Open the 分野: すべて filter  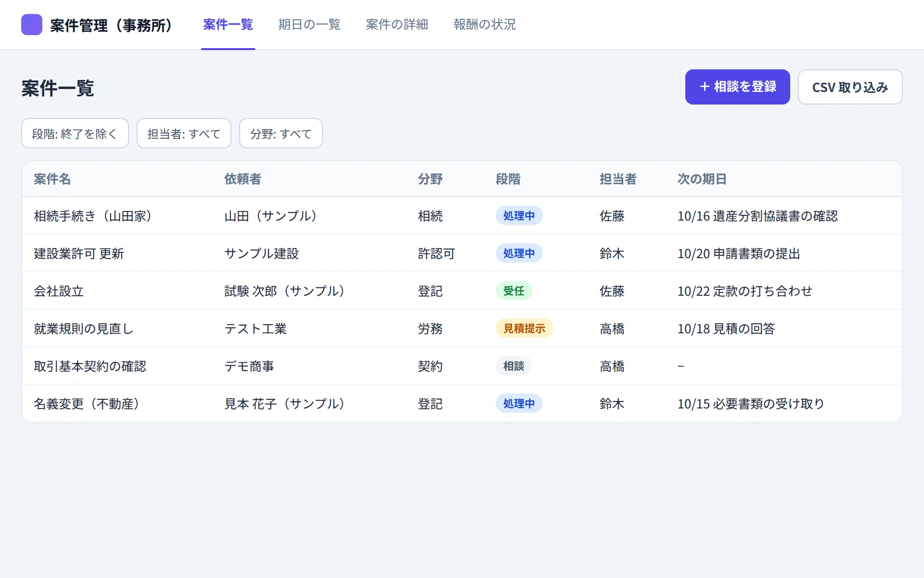281,133
